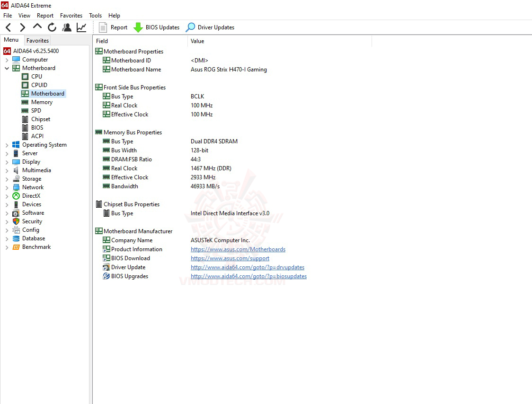The height and width of the screenshot is (404, 532).
Task: Select Motherboard subitem in tree
Action: click(44, 94)
